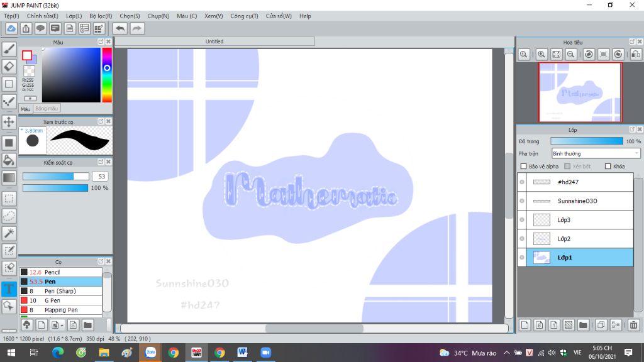This screenshot has width=644, height=362.
Task: Click the Redo arrow button
Action: [x=137, y=28]
